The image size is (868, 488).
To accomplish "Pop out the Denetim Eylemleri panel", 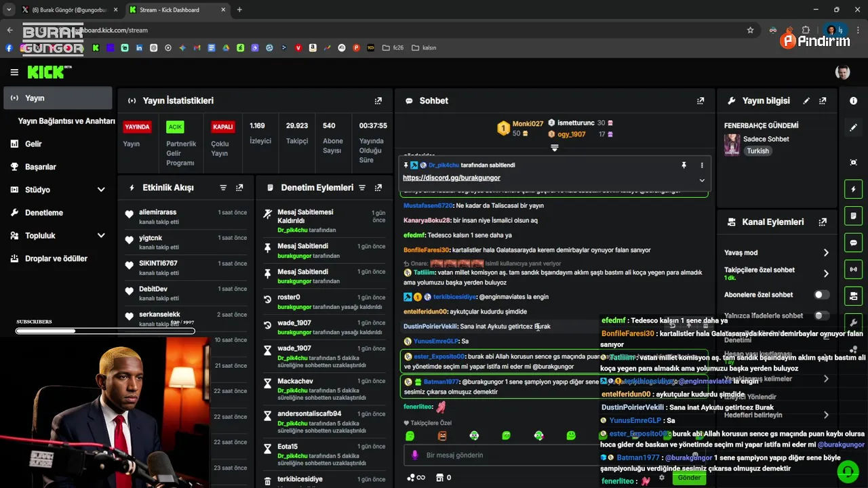I will (x=378, y=188).
